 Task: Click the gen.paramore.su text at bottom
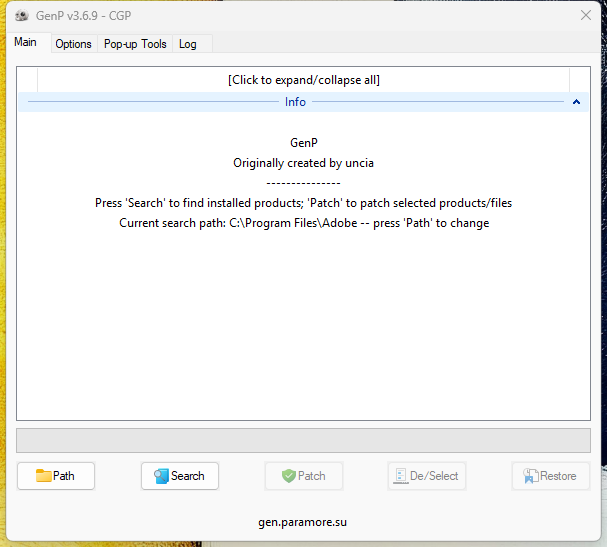(x=302, y=522)
